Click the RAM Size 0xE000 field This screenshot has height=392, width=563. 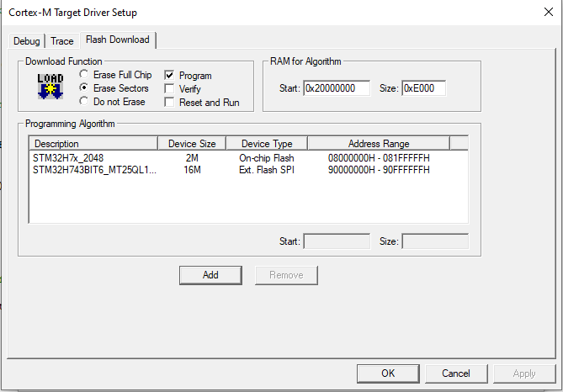click(423, 88)
